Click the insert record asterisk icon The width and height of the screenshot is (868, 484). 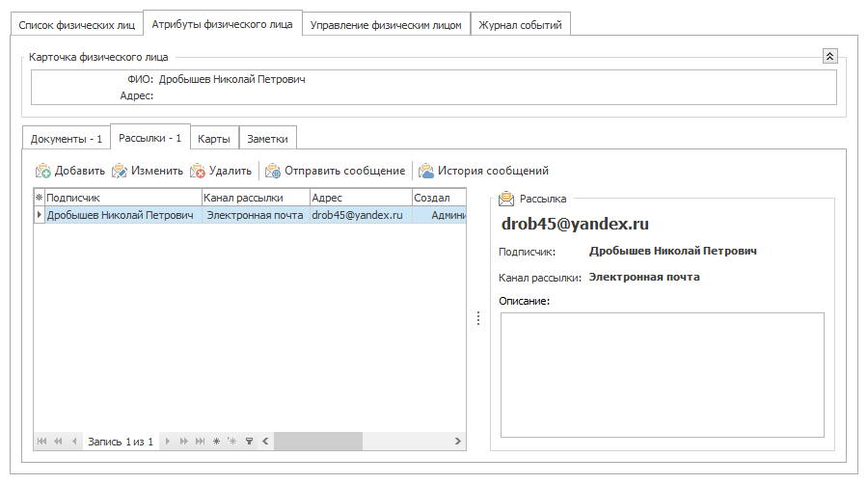pyautogui.click(x=232, y=441)
